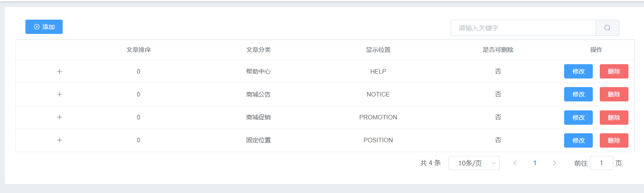Screen dimensions: 644x193
Task: Go to previous page arrow
Action: click(x=515, y=163)
